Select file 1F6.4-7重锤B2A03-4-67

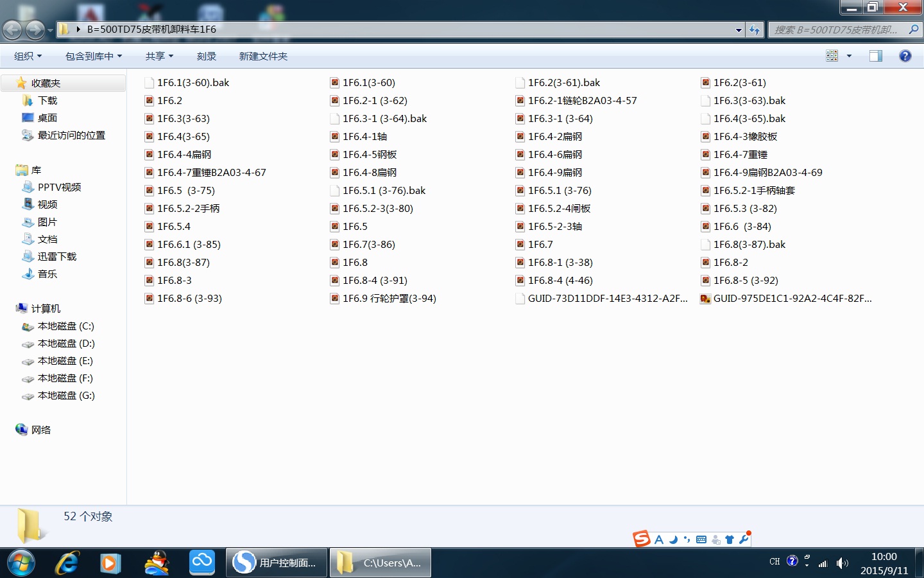tap(212, 172)
